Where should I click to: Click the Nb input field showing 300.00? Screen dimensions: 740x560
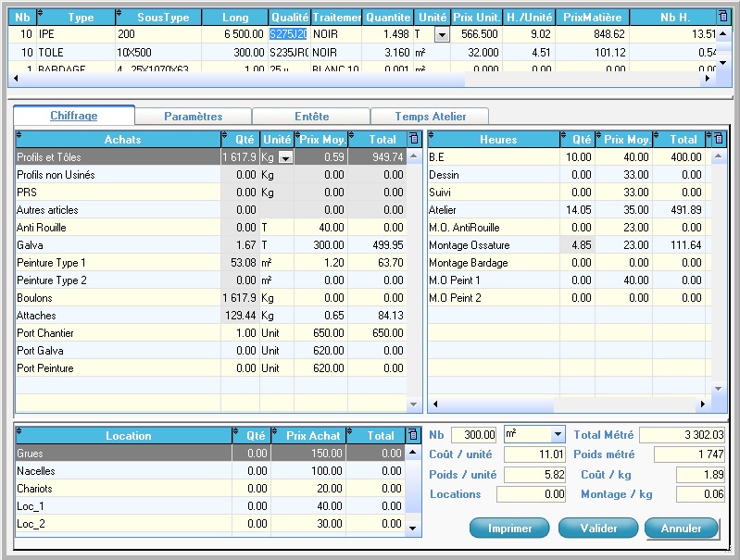(x=474, y=434)
